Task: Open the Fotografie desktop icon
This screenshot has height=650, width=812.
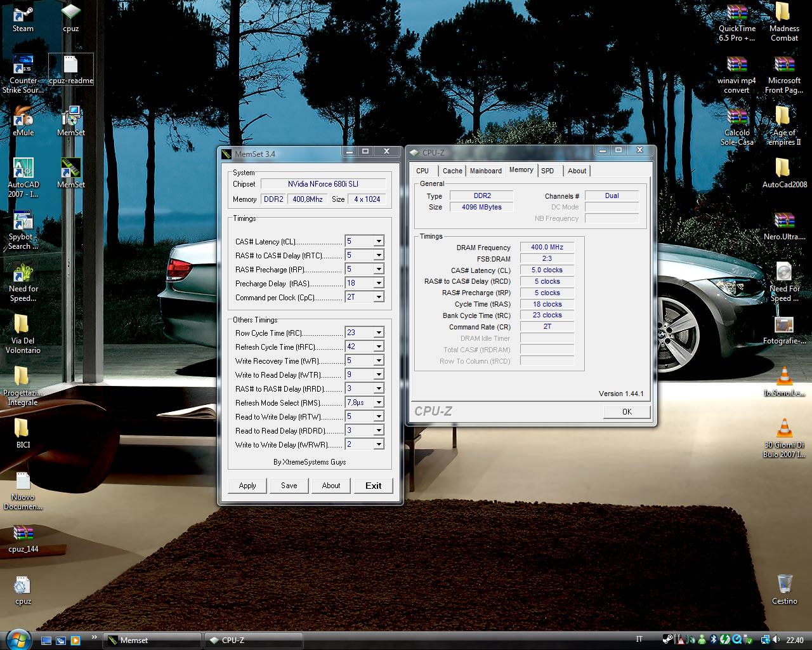Action: tap(784, 329)
